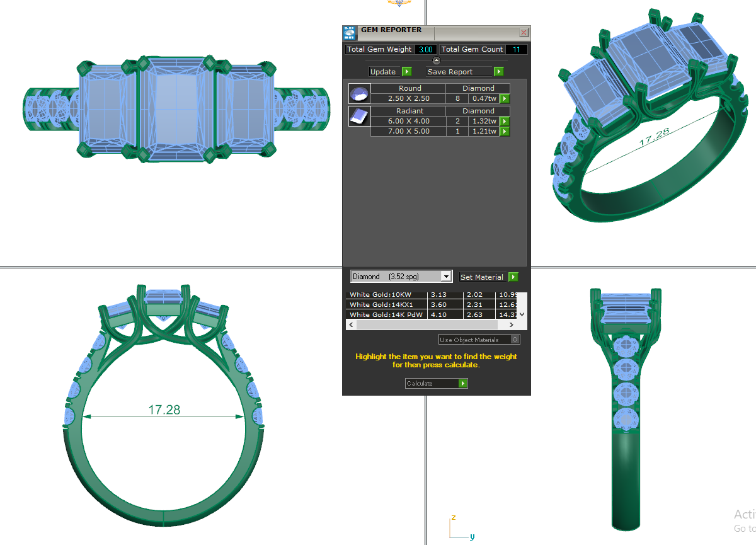The image size is (756, 545).
Task: Toggle the Use Object Materials option
Action: point(515,340)
